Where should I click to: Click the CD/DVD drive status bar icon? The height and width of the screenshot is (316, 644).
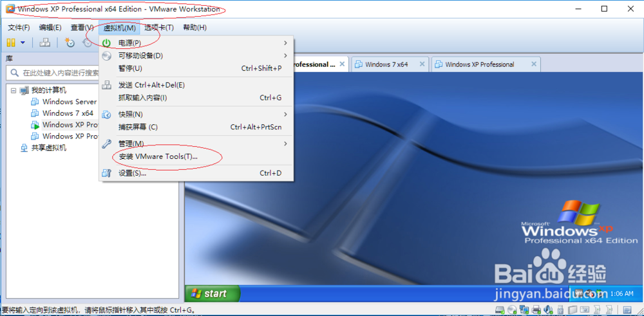click(x=511, y=310)
